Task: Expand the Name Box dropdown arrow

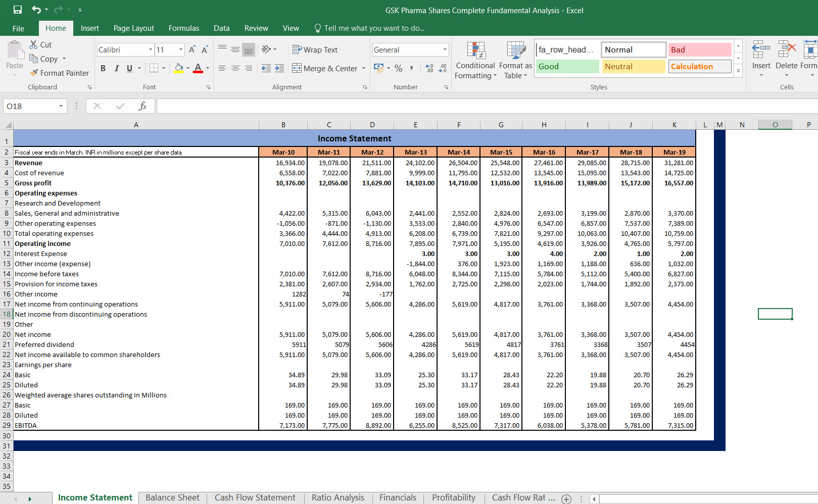Action: [61, 106]
